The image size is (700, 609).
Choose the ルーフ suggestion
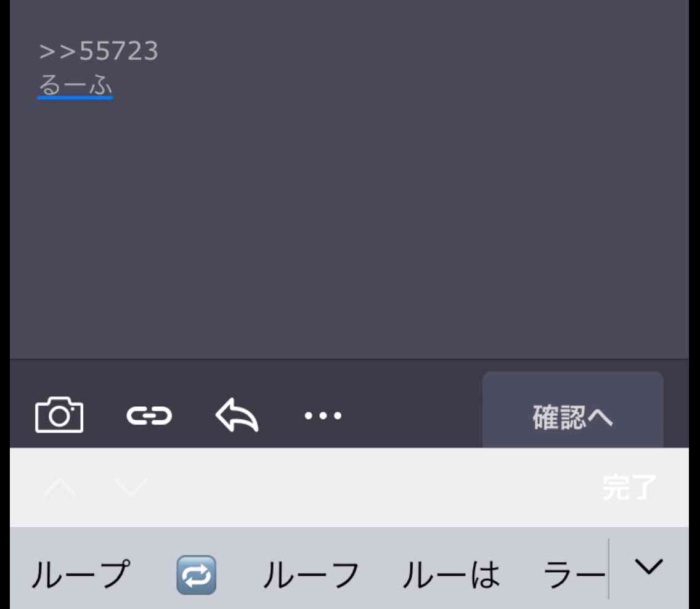pyautogui.click(x=311, y=574)
